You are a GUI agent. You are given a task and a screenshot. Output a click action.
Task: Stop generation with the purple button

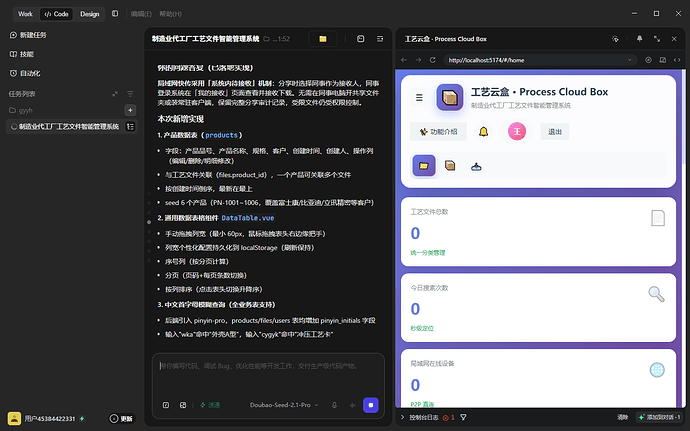[x=371, y=405]
